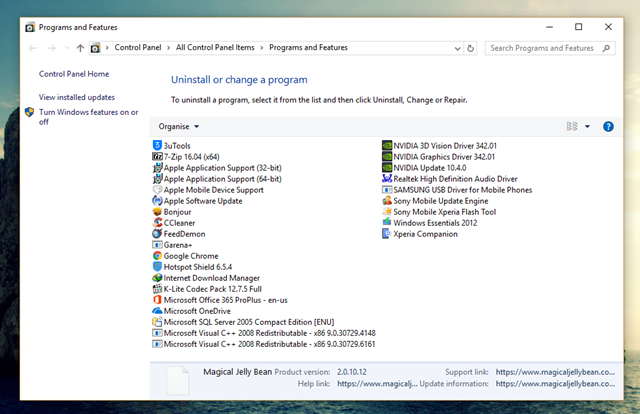Select the Google Chrome icon
The height and width of the screenshot is (414, 640).
point(157,256)
